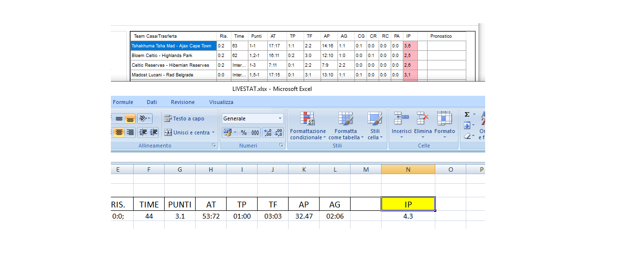Screen dimensions: 644x265
Task: Click the pink IP value 2,5
Action: click(410, 56)
